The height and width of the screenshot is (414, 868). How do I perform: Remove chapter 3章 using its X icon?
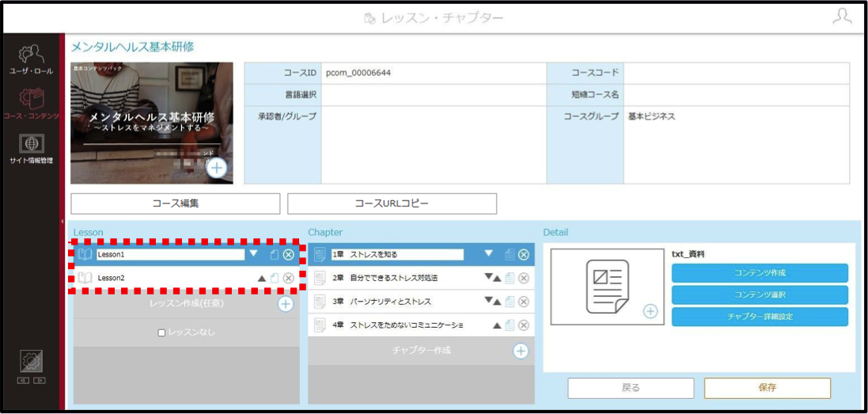tap(524, 302)
